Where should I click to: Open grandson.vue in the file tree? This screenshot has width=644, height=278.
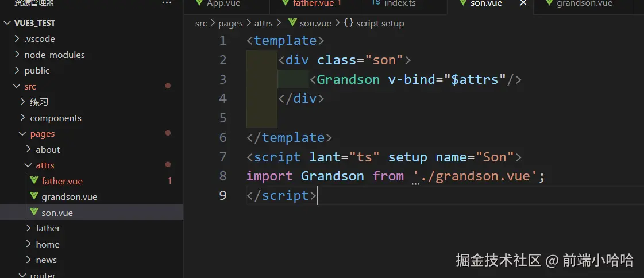tap(70, 196)
